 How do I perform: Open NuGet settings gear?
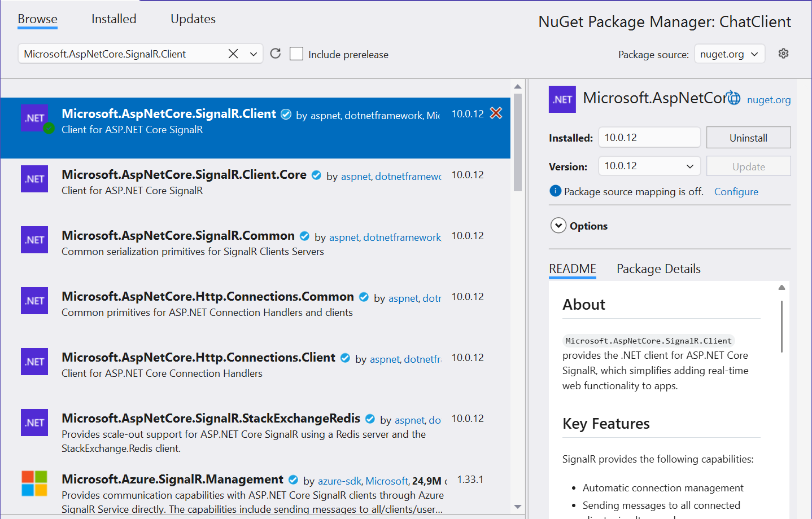(783, 54)
